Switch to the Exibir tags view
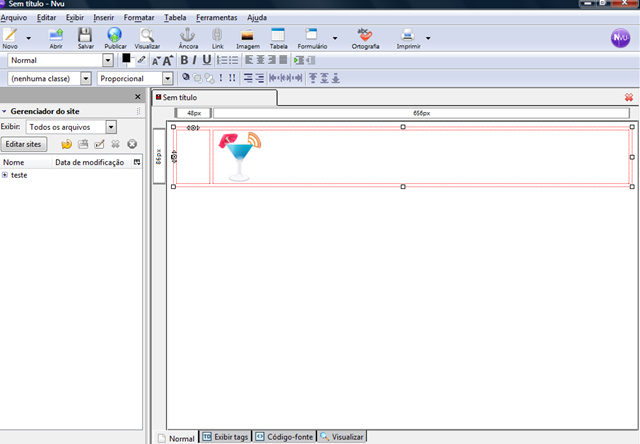Viewport: 640px width, 444px height. pyautogui.click(x=225, y=437)
